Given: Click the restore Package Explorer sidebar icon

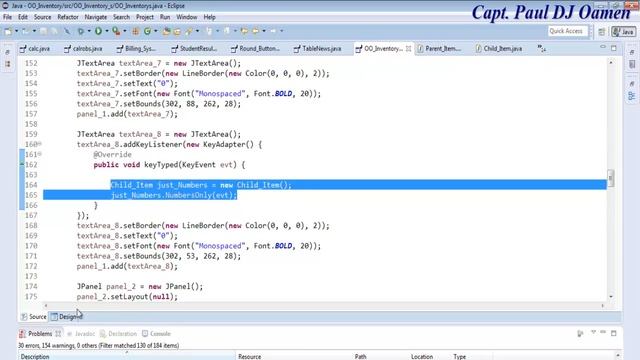Looking at the screenshot, I should click(7, 52).
